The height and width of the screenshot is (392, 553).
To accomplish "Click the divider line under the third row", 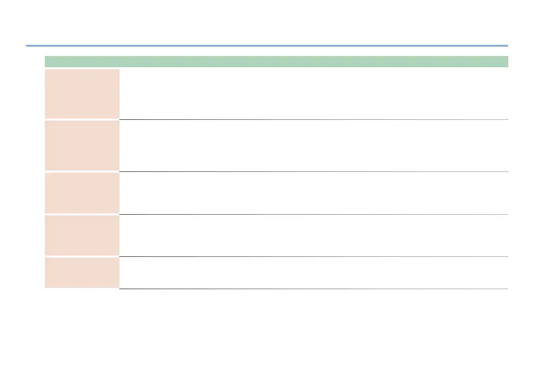I will pos(313,214).
